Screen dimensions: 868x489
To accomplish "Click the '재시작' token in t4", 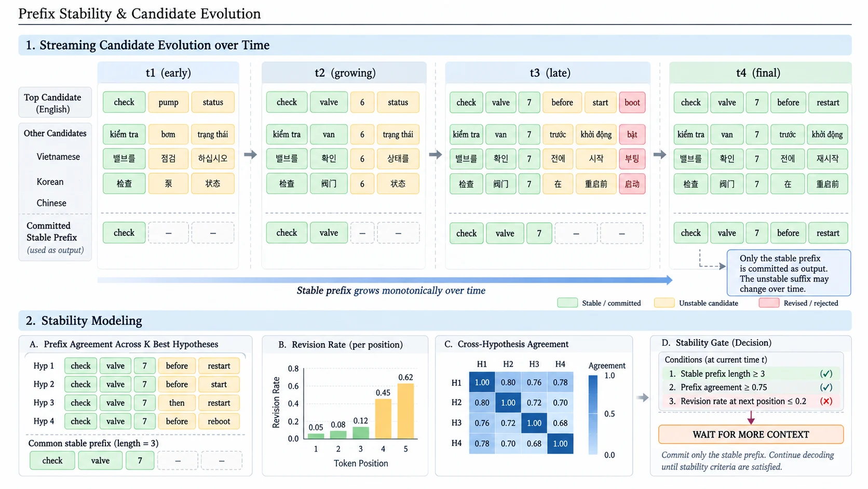I will [x=828, y=158].
